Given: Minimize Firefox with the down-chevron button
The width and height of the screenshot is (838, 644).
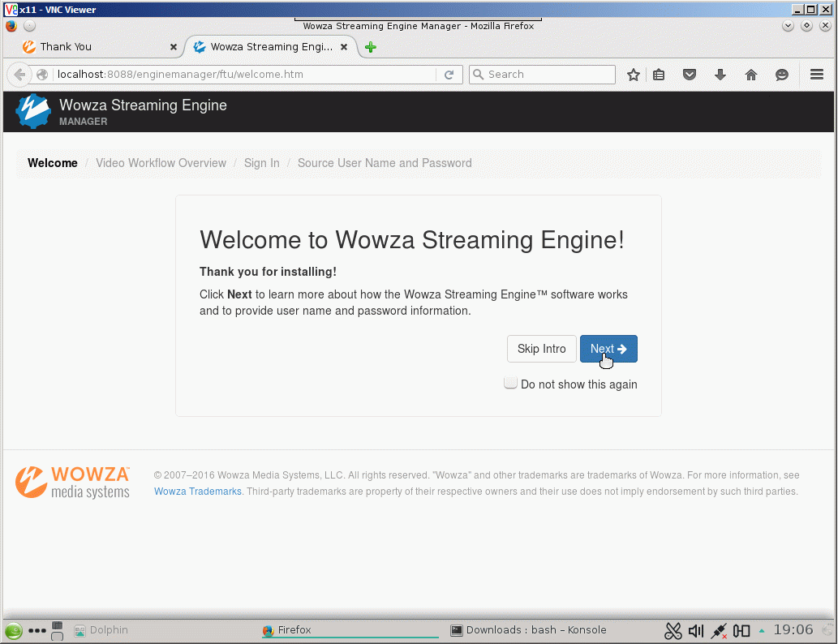Looking at the screenshot, I should click(x=788, y=26).
